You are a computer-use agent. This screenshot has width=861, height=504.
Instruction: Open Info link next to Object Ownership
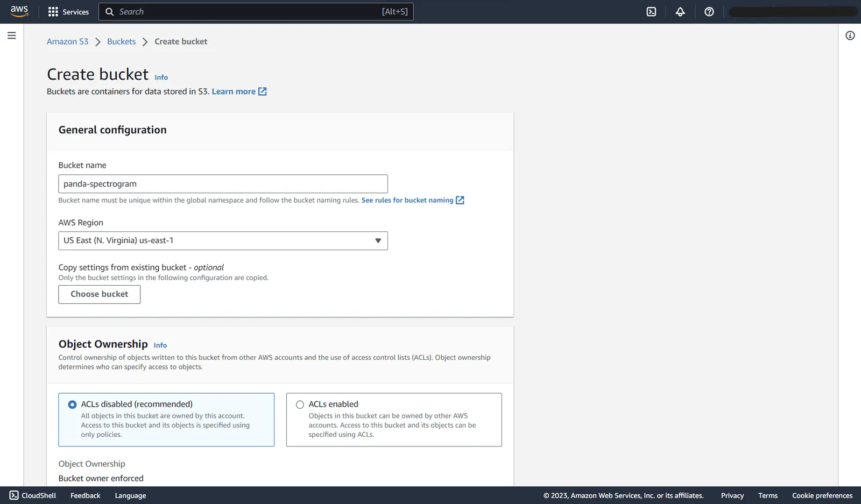(x=160, y=345)
